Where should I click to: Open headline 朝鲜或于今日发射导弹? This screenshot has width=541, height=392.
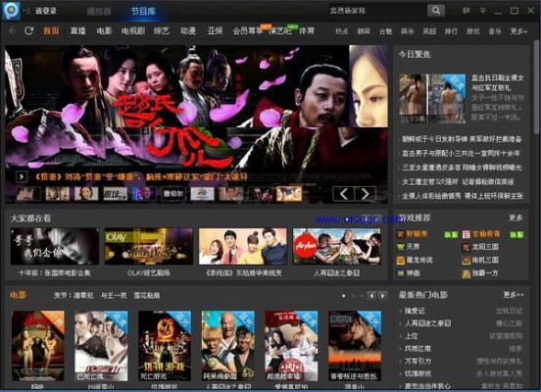462,139
